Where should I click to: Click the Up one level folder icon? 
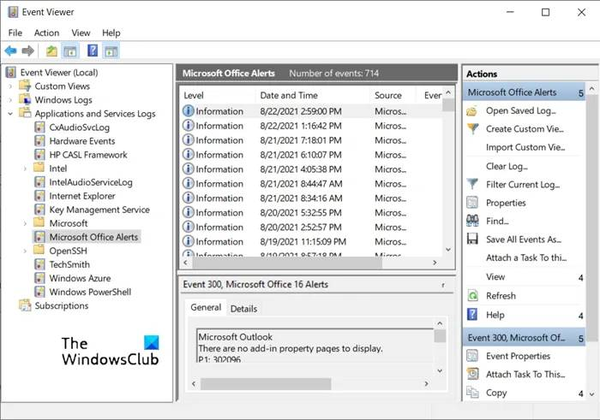point(51,51)
